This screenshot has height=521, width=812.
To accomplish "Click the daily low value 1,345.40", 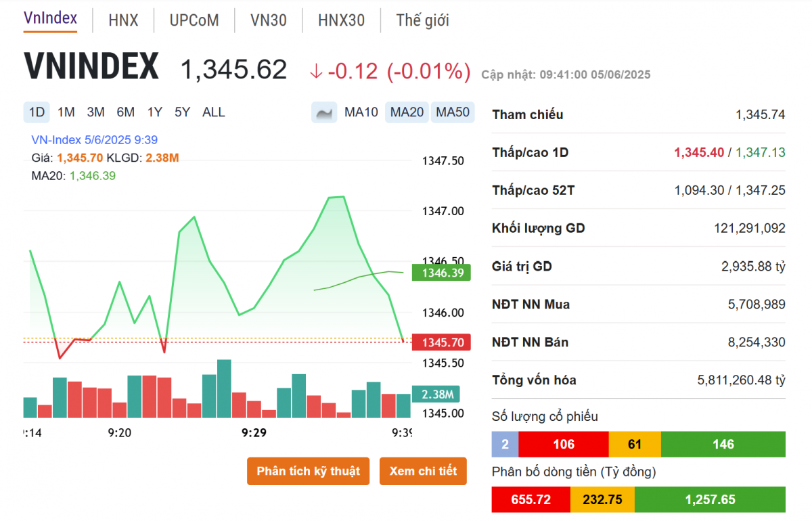I will coord(699,153).
